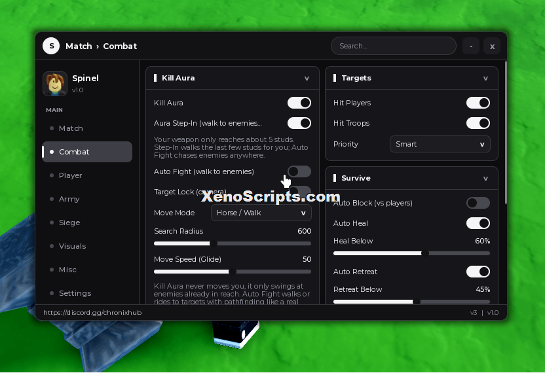Adjust the Move Speed (Glide) slider
Viewport: 545px width, 392px height.
233,272
